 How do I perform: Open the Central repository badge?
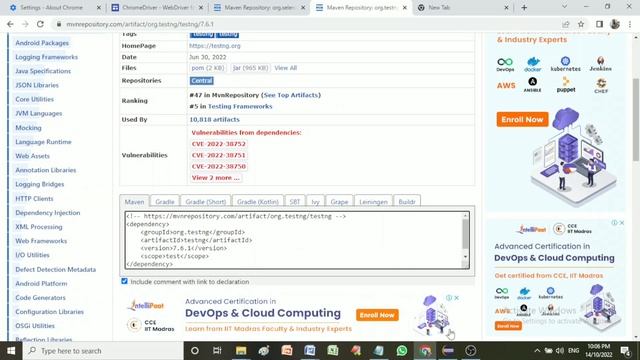pyautogui.click(x=202, y=81)
